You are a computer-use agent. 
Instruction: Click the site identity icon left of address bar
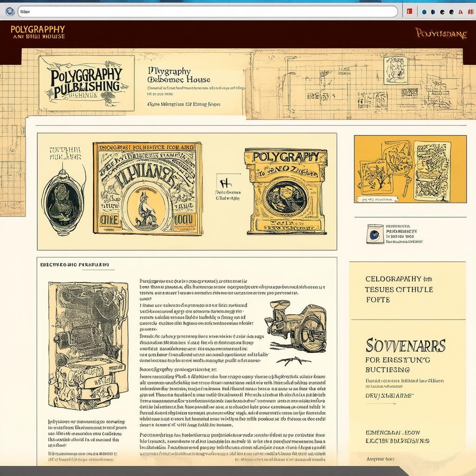[9, 11]
